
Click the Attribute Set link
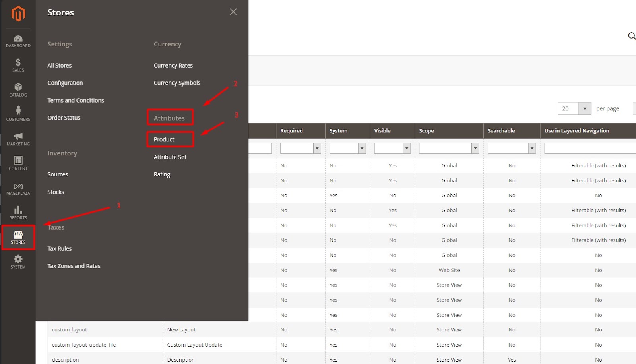pos(170,157)
